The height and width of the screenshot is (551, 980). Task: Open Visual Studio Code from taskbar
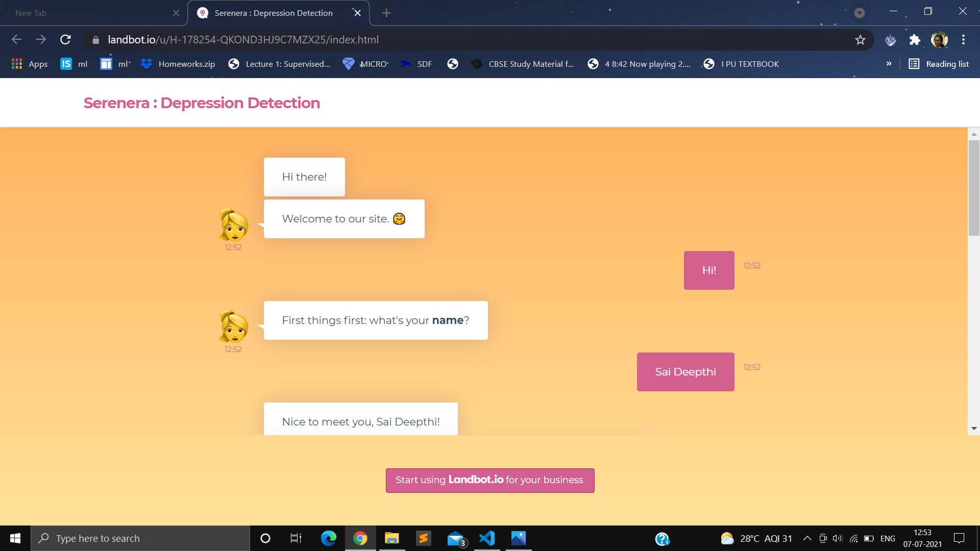tap(487, 538)
